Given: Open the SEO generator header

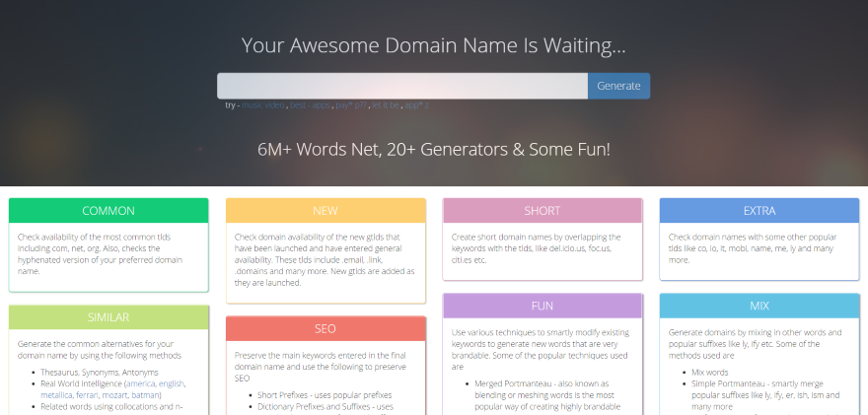Looking at the screenshot, I should (325, 328).
